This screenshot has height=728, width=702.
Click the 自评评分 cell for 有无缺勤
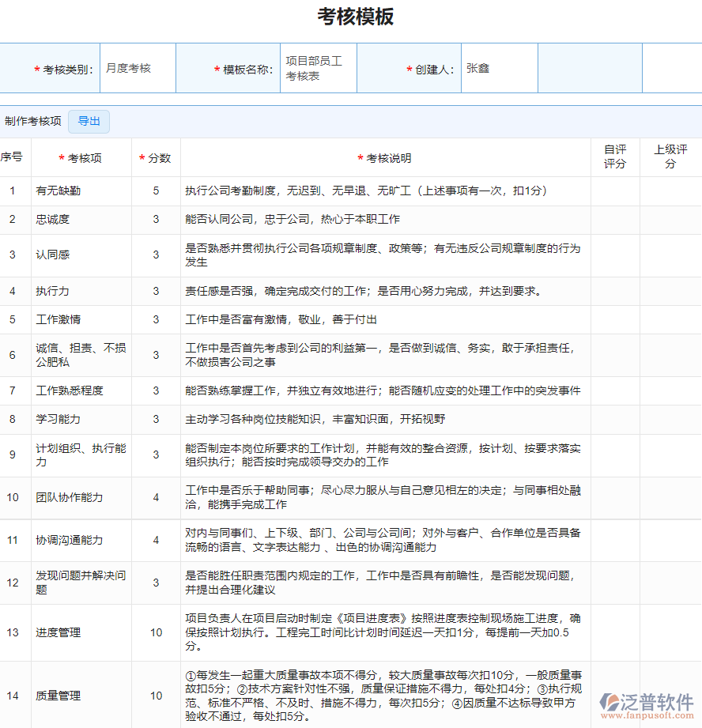[x=615, y=190]
